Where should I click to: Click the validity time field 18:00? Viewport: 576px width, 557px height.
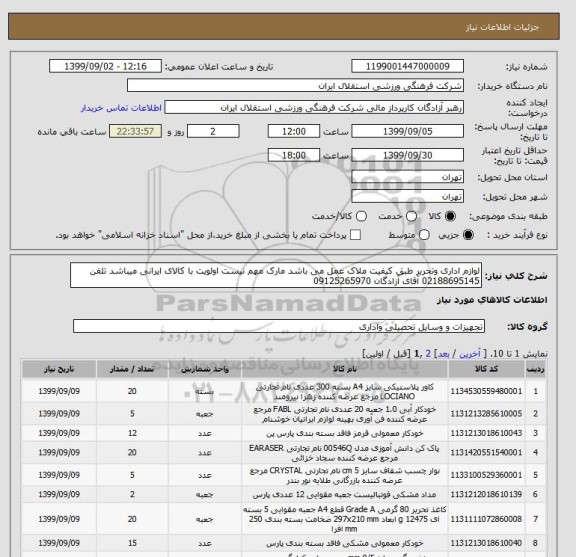pos(294,155)
